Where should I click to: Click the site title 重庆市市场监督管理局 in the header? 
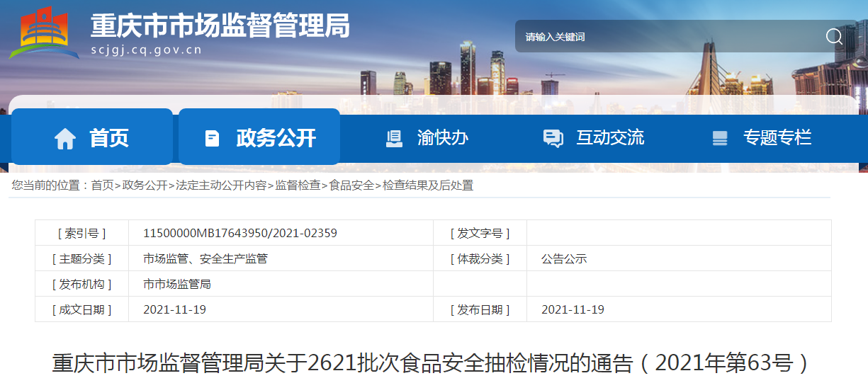pos(220,27)
